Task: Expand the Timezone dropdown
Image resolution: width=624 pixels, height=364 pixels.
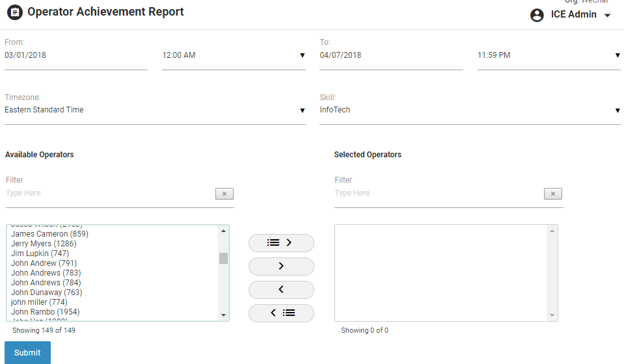Action: point(155,110)
